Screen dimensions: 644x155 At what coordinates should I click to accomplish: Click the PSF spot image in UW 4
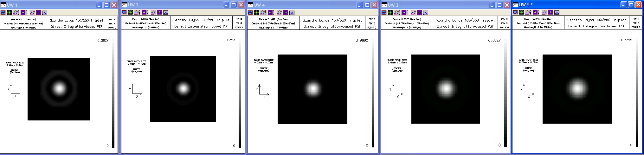pos(312,89)
